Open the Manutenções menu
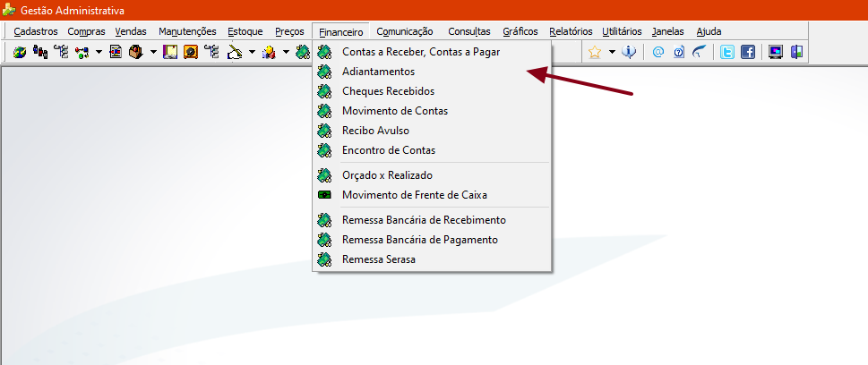Viewport: 868px width, 365px height. coord(187,31)
